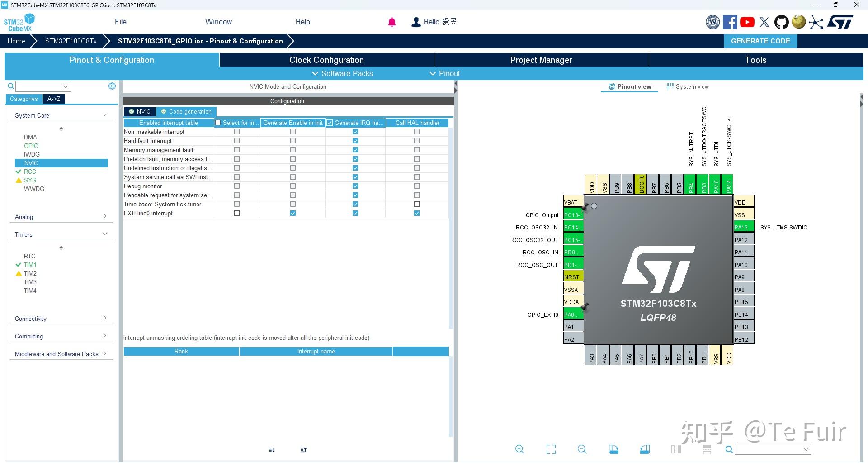Uncheck Generate IRQ handler for Debug monitor

[x=355, y=186]
